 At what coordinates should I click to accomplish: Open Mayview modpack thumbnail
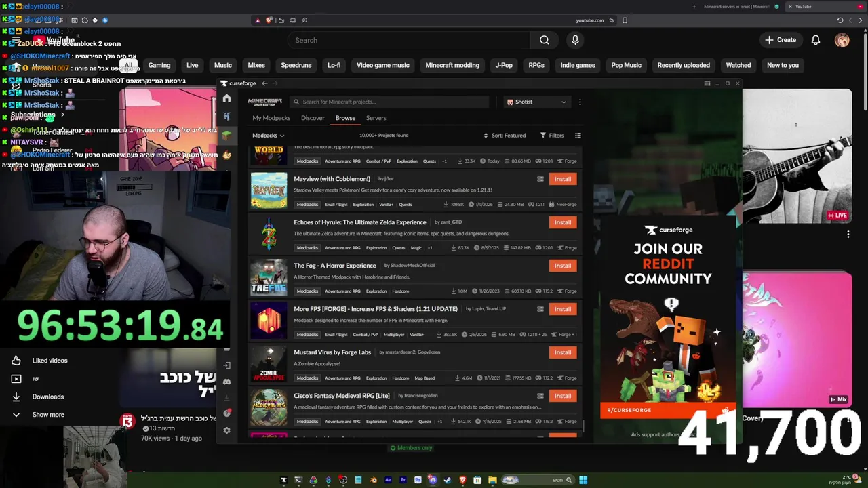269,190
